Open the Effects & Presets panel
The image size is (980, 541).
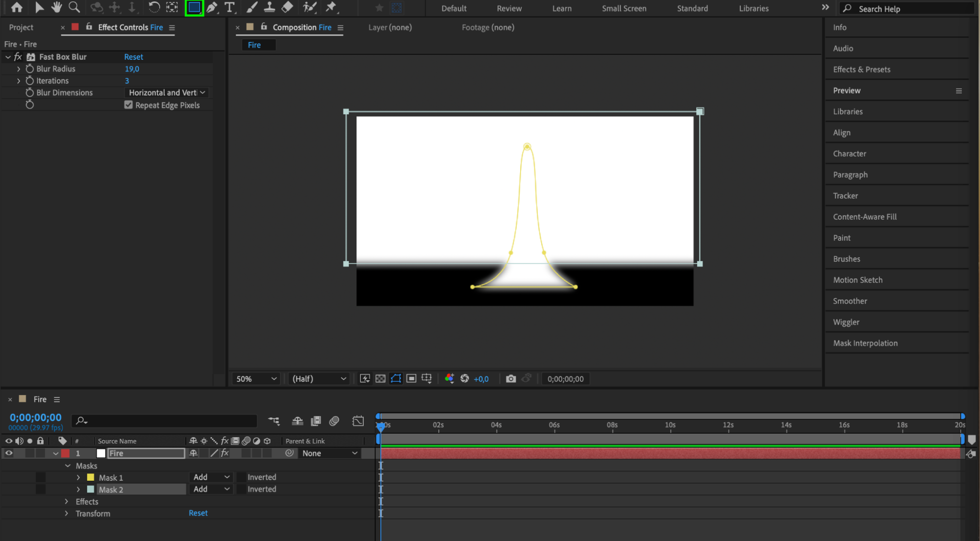pyautogui.click(x=861, y=70)
